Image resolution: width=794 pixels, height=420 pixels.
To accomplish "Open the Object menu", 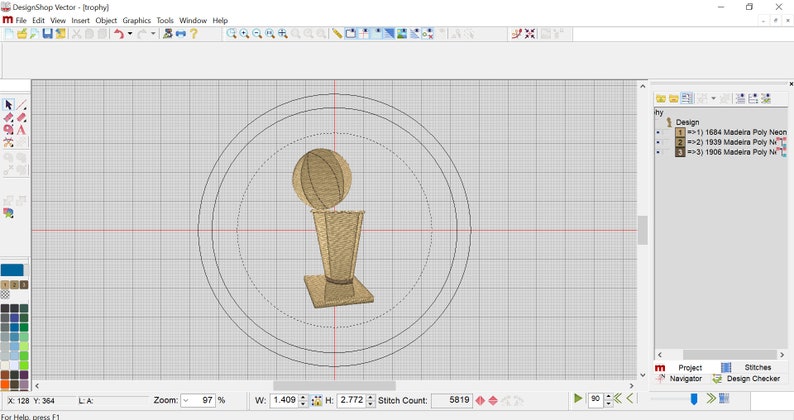I will coord(106,20).
